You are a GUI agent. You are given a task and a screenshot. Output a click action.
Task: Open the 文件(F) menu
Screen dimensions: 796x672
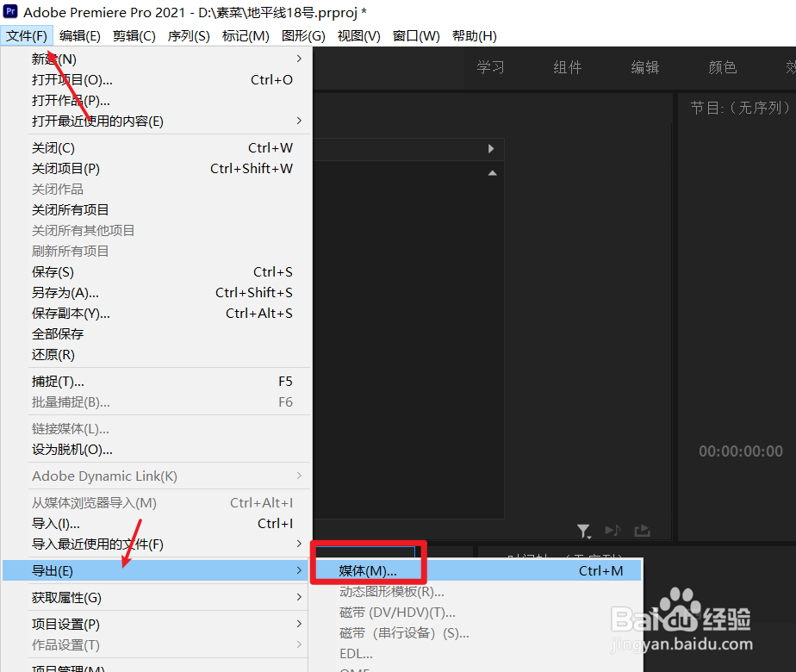pos(27,36)
